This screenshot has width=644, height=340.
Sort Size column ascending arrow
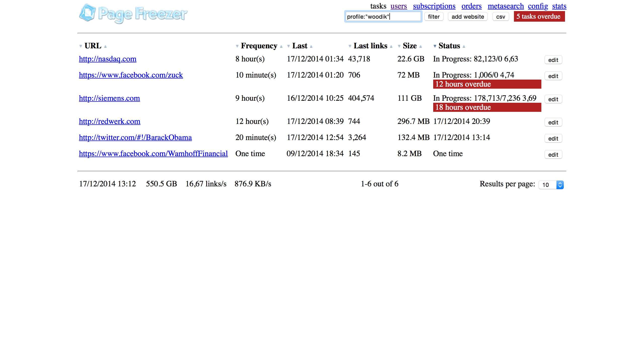point(421,46)
